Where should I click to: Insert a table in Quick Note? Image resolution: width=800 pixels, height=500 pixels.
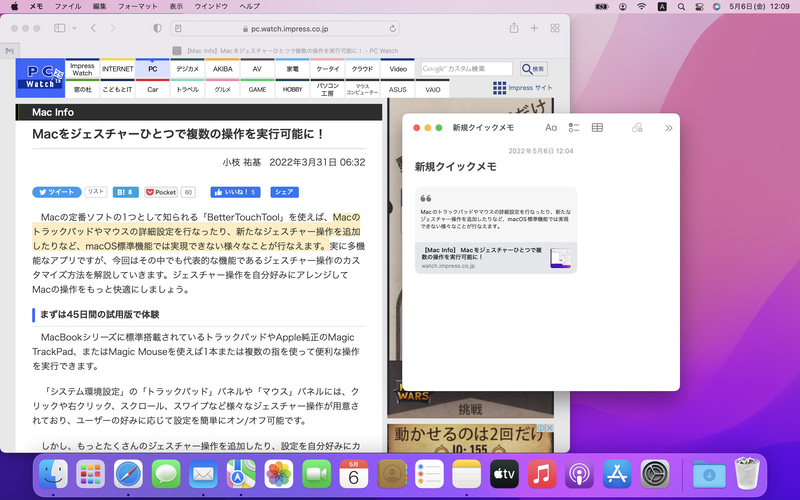click(597, 128)
